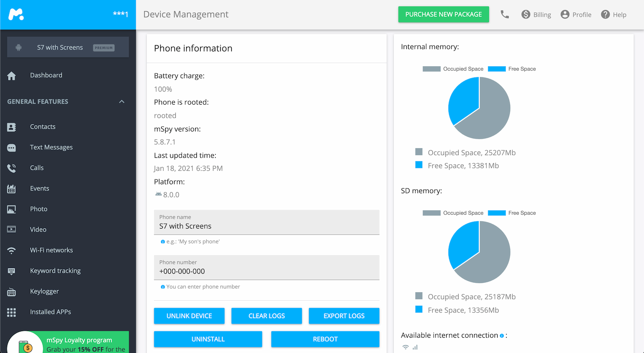Click "Free Space, 13356Mb" text

tap(463, 310)
